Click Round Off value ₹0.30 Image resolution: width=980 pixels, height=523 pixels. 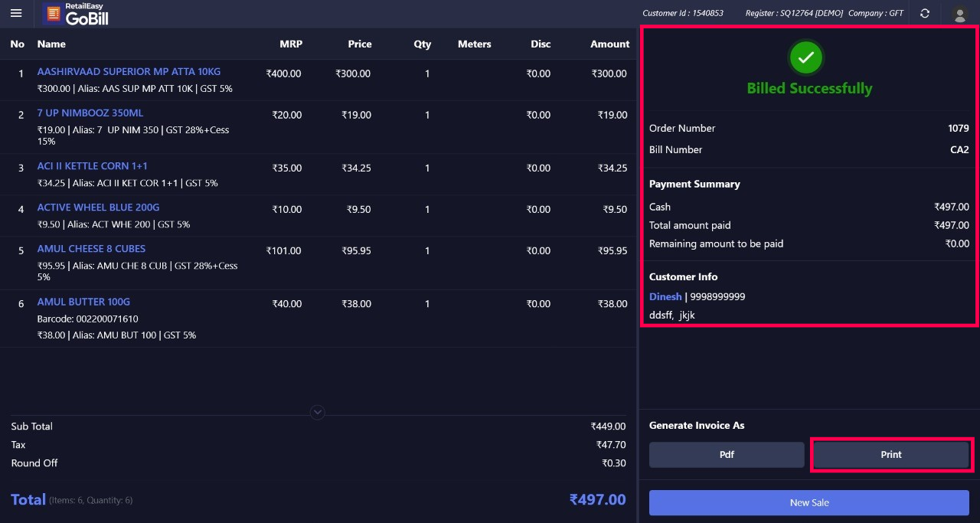(614, 463)
